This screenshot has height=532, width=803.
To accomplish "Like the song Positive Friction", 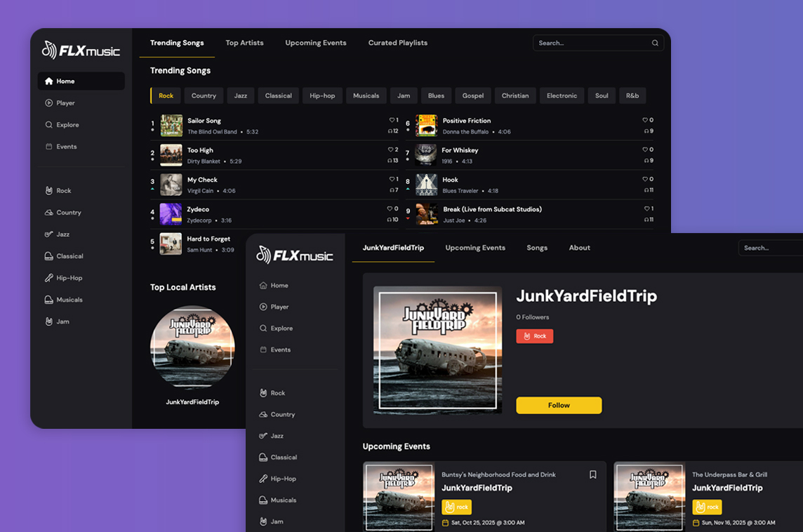I will coord(645,120).
